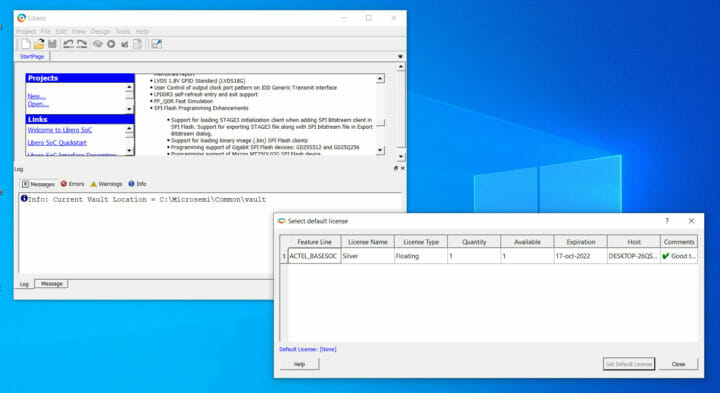The image size is (720, 393).
Task: Select row header 1 in the license table
Action: (x=284, y=256)
